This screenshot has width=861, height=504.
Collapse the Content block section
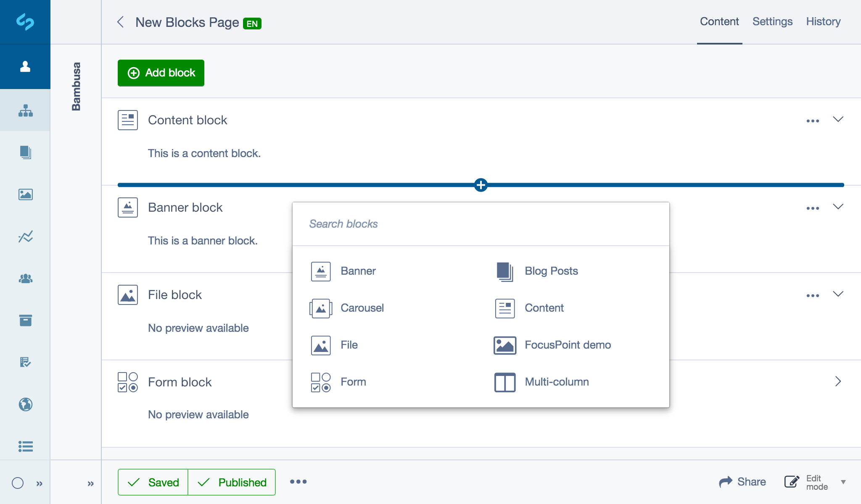click(837, 120)
